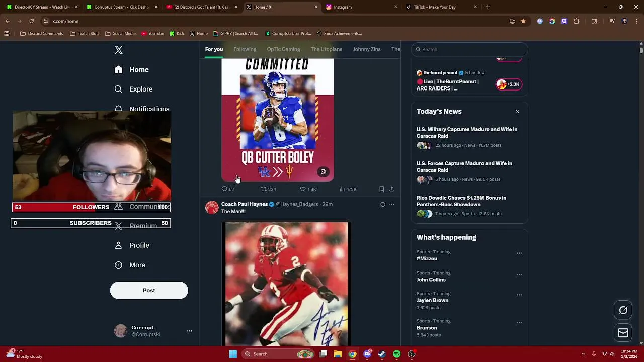Open more options for Jaylen Brown trend
The height and width of the screenshot is (362, 644).
519,295
